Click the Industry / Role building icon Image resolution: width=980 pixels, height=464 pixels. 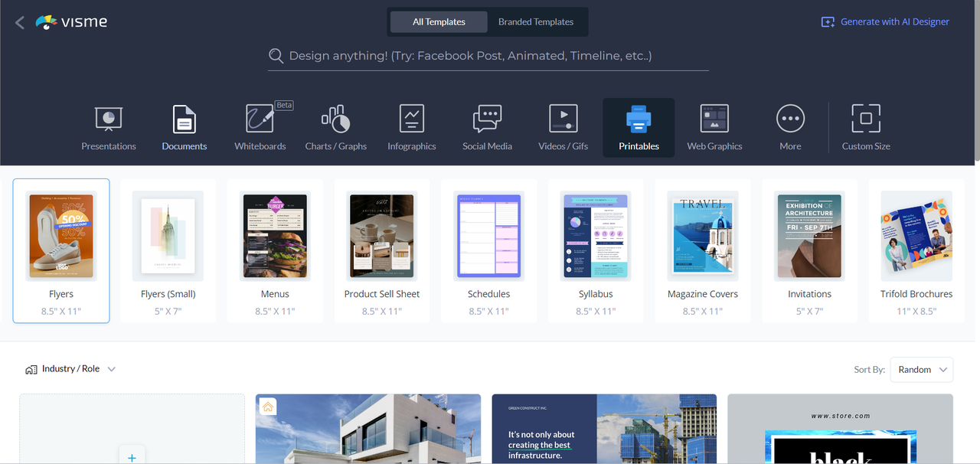click(x=31, y=369)
